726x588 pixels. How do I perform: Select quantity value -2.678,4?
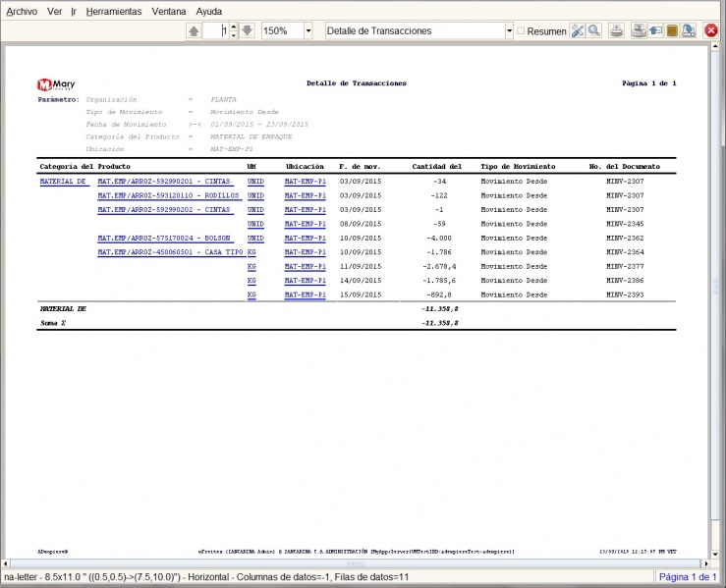tap(439, 266)
